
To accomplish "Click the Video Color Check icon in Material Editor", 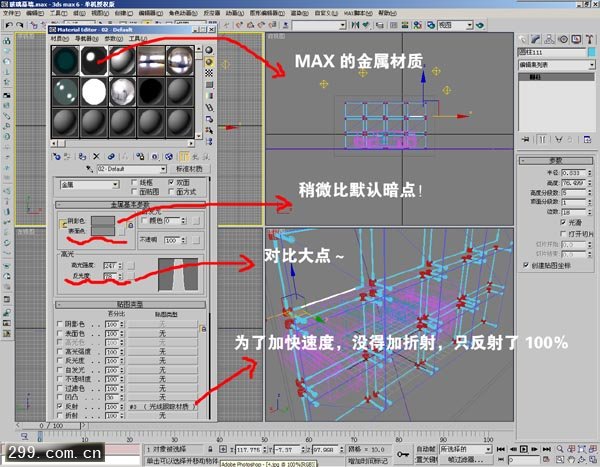I will tap(209, 96).
